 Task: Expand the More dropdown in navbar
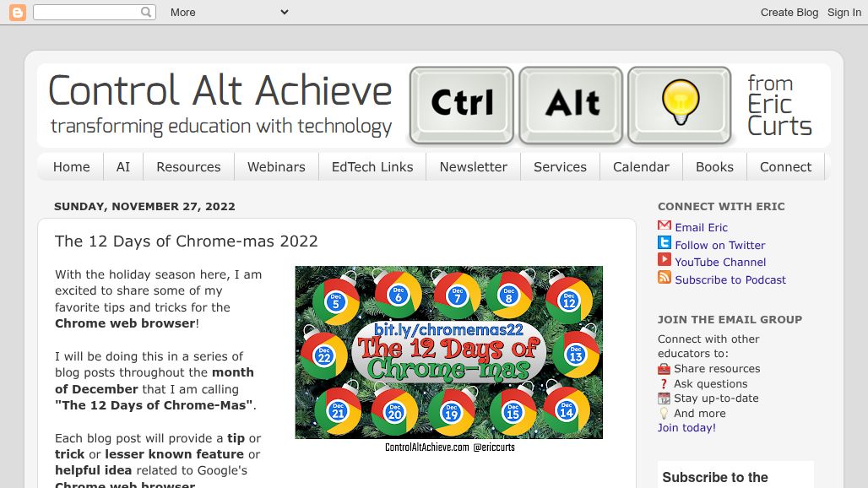tap(228, 12)
